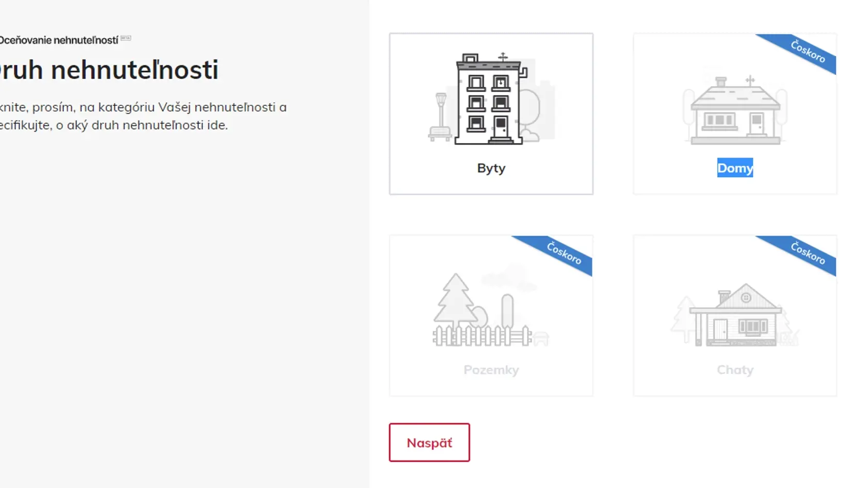Click the Byty card label
The width and height of the screenshot is (868, 488).
click(491, 168)
